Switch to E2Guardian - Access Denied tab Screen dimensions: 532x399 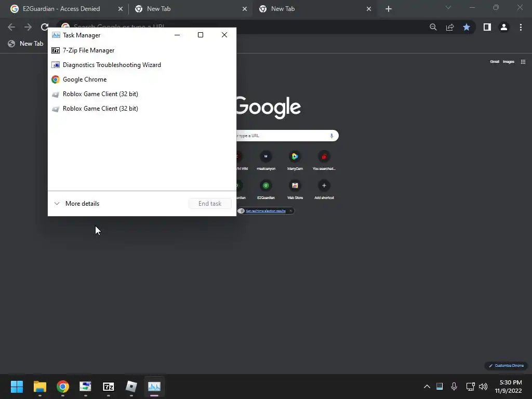pyautogui.click(x=61, y=9)
